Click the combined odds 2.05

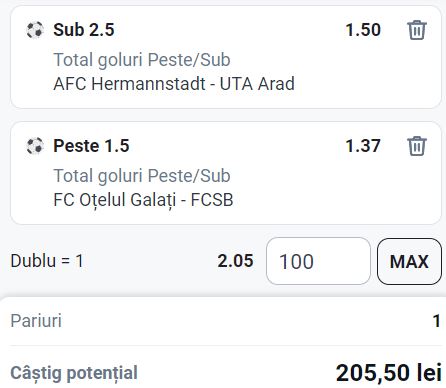[235, 261]
